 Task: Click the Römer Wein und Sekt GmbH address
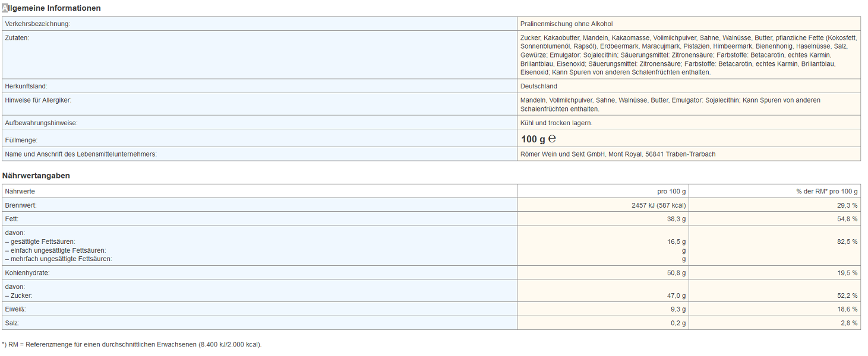tap(617, 154)
